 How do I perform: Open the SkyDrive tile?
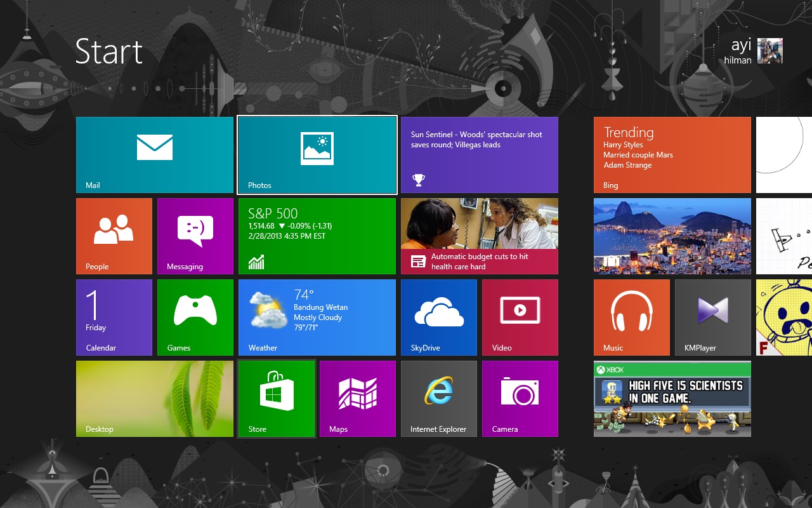click(x=439, y=317)
